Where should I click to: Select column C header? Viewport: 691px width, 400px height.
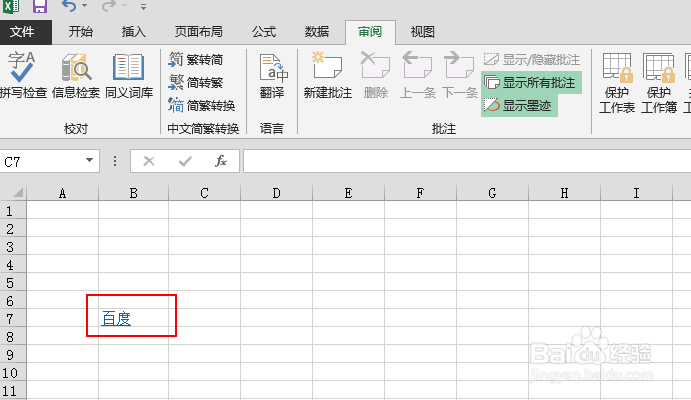click(x=204, y=193)
